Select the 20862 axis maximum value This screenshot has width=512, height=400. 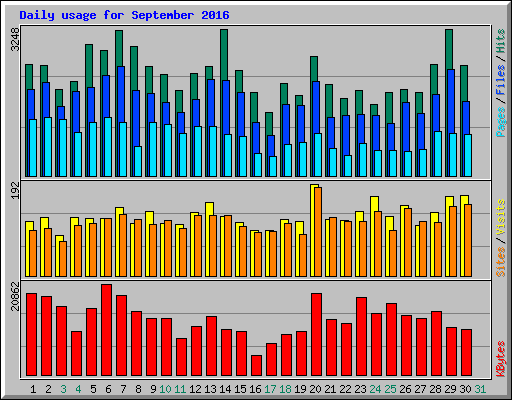coord(16,296)
